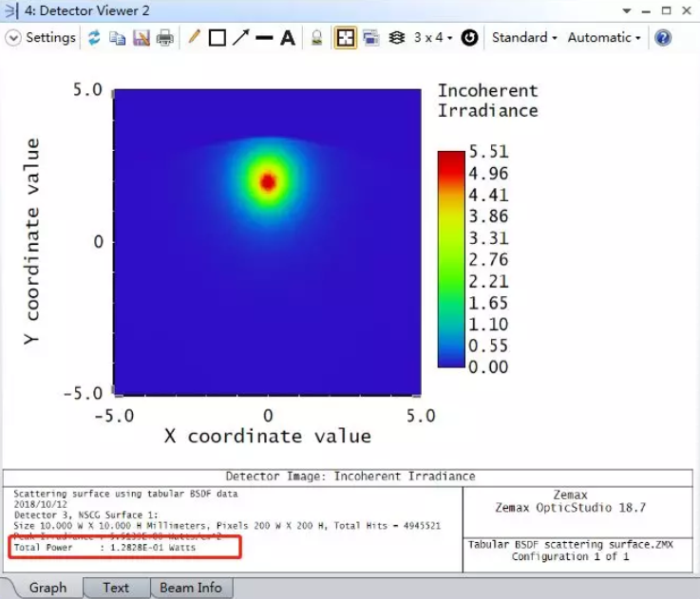Click the copy to clipboard icon
Screen dimensions: 700x599
point(118,38)
